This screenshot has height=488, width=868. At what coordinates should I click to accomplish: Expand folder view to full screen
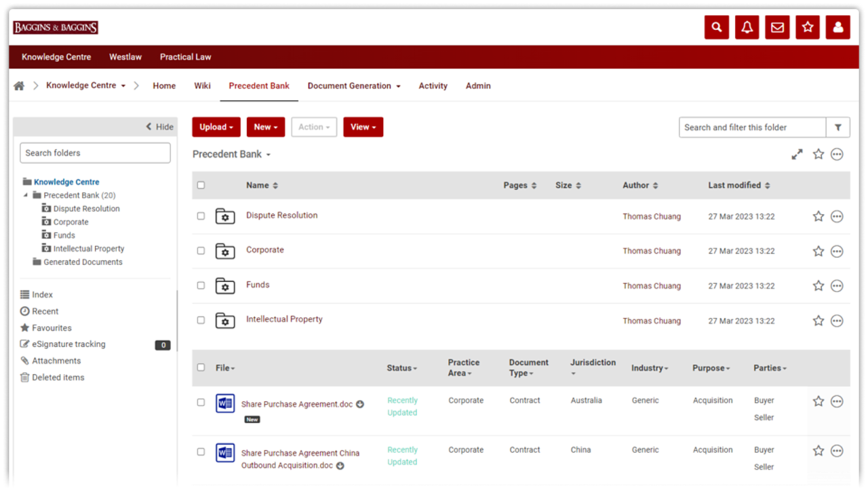click(x=797, y=155)
